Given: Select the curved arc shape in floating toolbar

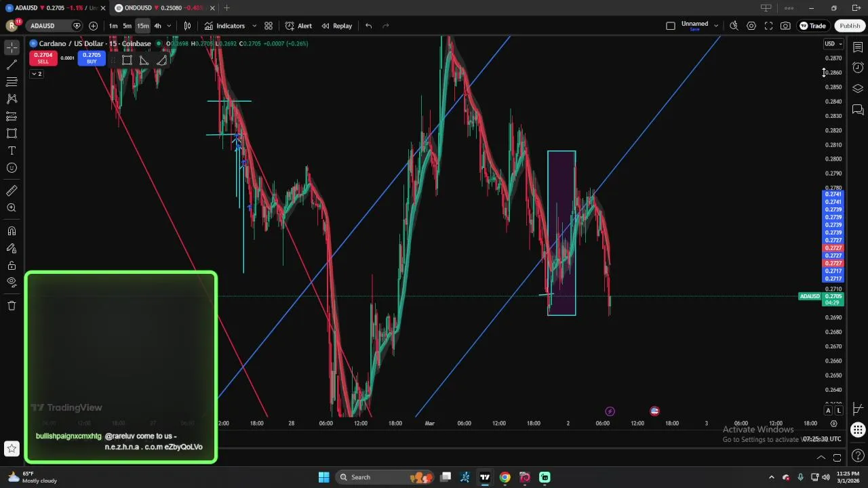Looking at the screenshot, I should (x=161, y=60).
